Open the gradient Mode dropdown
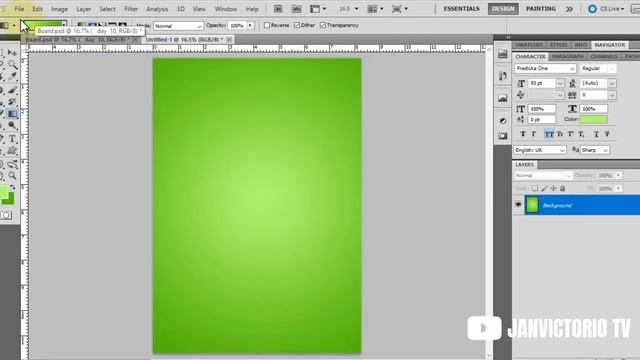640x360 pixels. [178, 26]
